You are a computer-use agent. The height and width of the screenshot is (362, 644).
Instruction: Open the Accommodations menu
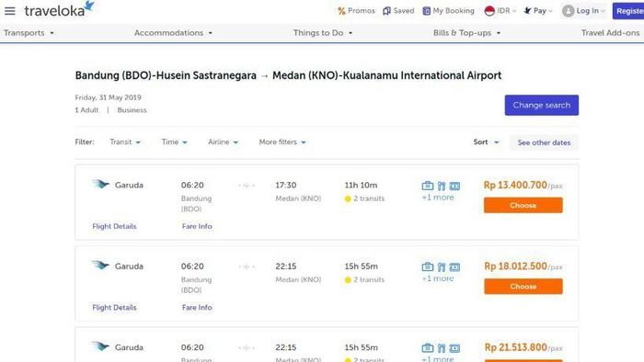[x=173, y=33]
